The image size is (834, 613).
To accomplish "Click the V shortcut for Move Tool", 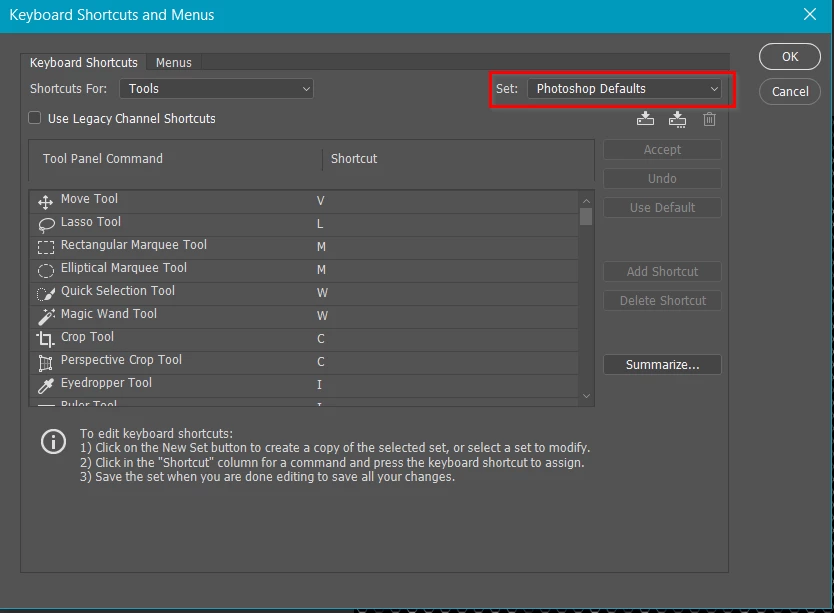I will [320, 201].
